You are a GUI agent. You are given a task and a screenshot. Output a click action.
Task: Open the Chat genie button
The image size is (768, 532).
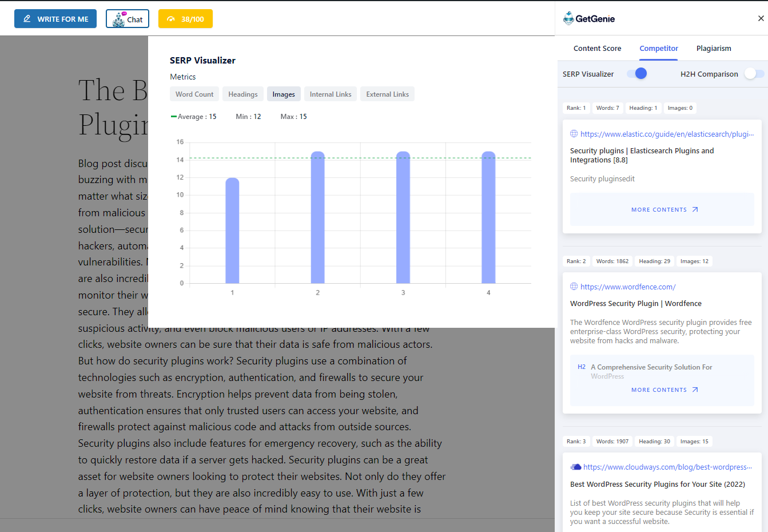pyautogui.click(x=128, y=19)
